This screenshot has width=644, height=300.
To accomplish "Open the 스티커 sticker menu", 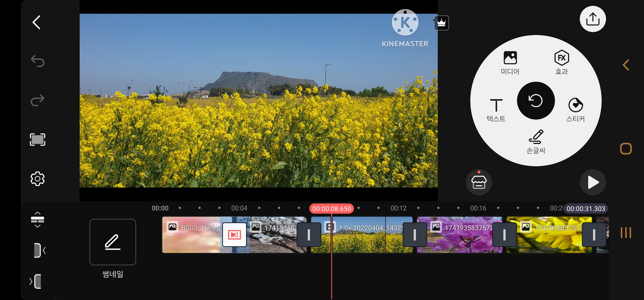I will click(576, 109).
